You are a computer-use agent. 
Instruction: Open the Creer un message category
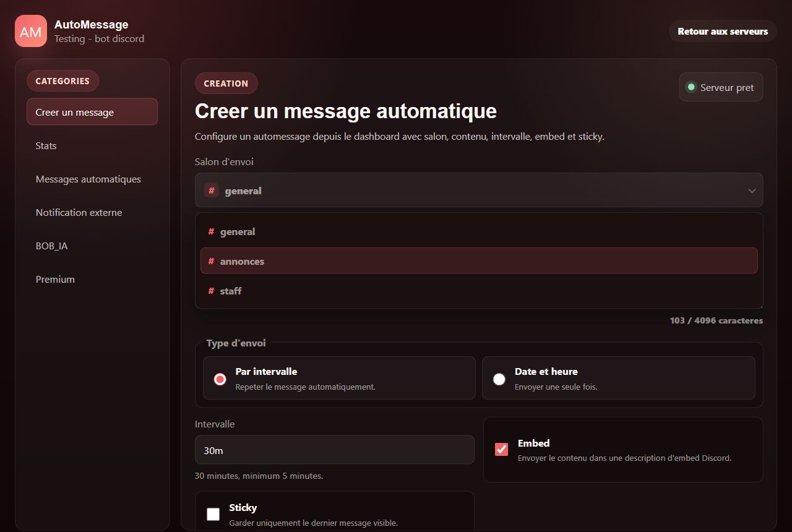(92, 112)
